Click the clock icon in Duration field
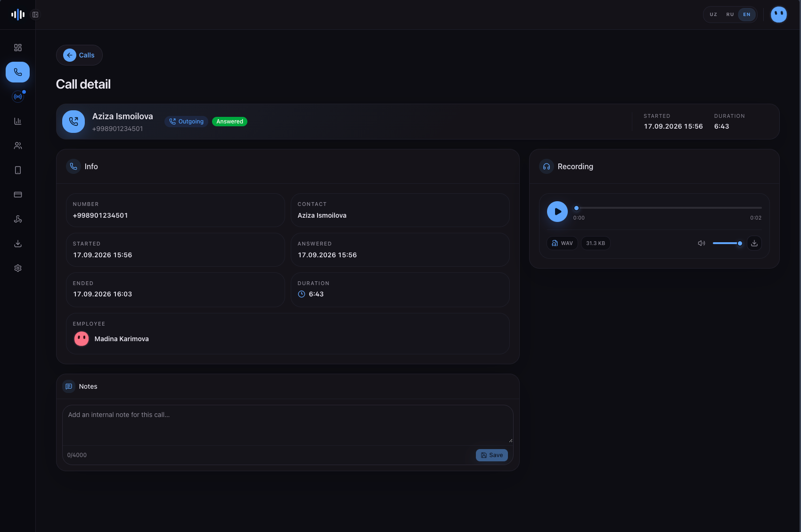Viewport: 801px width, 532px height. (302, 294)
